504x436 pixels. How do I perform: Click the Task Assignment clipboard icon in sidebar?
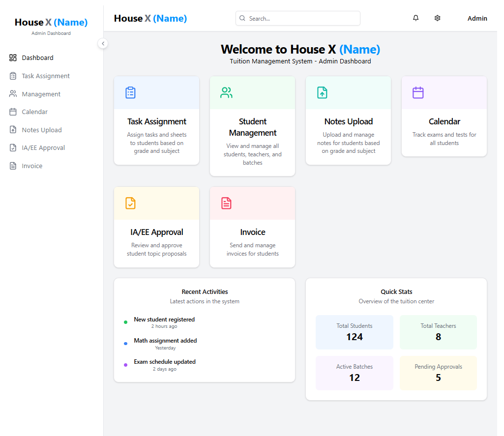tap(13, 76)
